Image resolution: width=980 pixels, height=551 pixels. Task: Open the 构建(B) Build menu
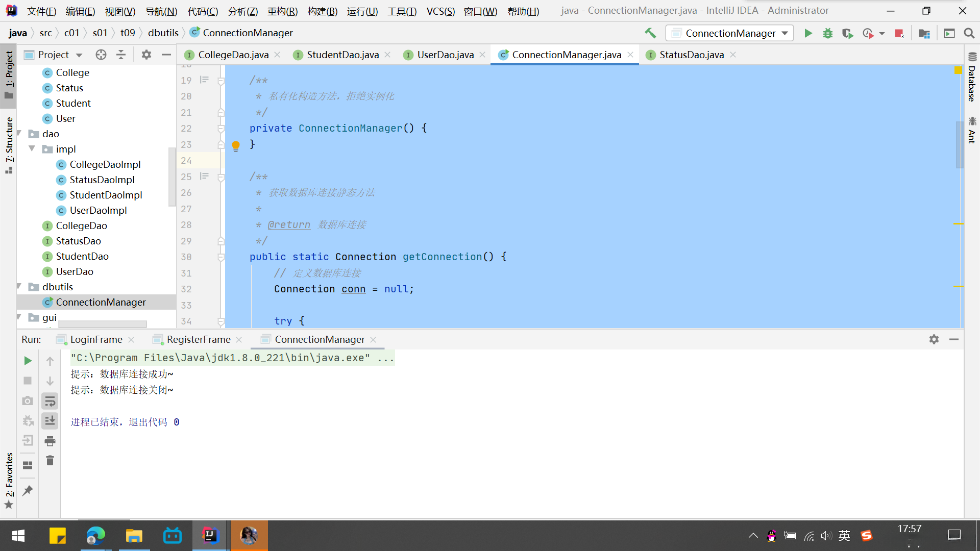click(x=322, y=11)
